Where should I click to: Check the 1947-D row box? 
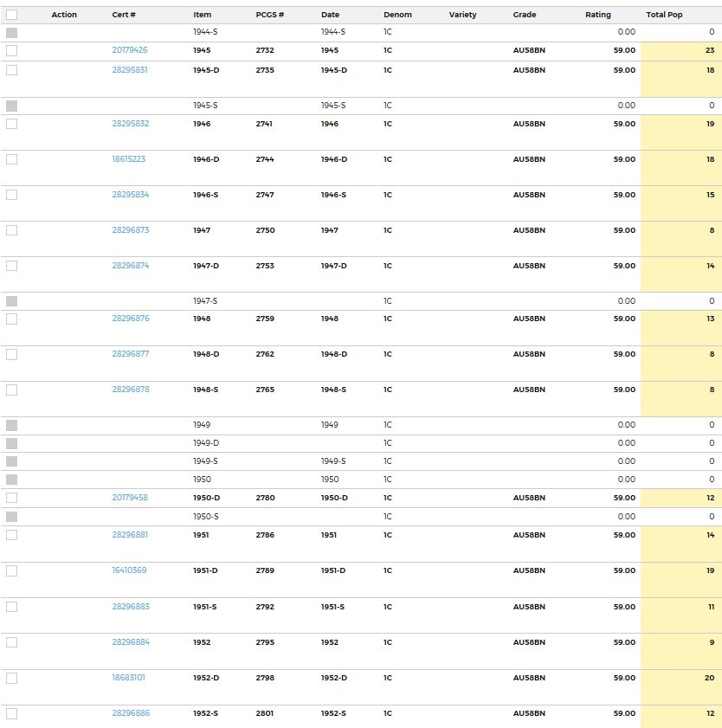point(11,266)
